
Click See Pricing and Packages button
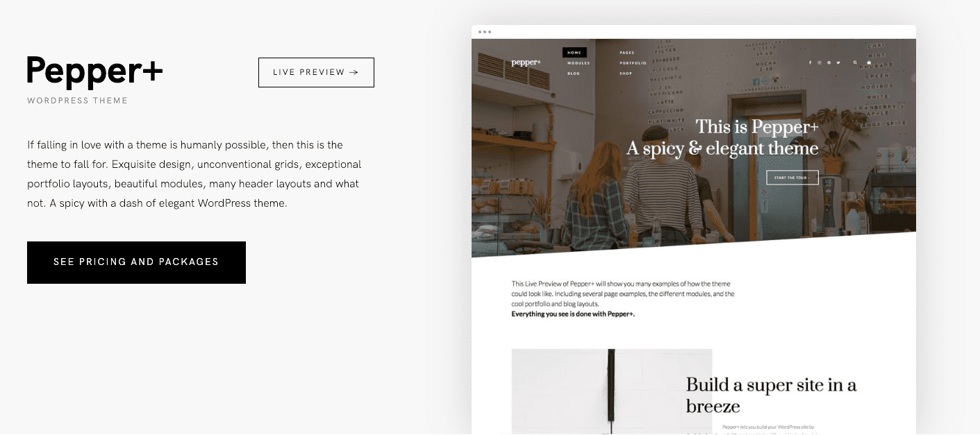pos(136,262)
